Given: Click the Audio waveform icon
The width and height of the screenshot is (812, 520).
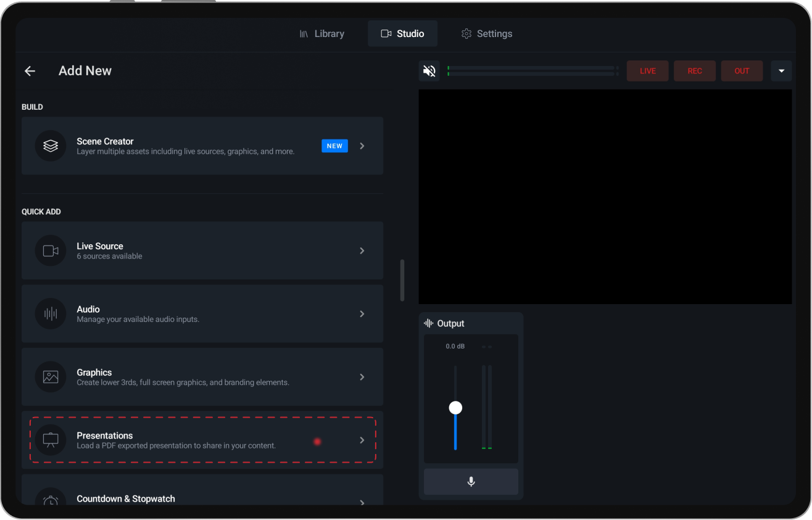Looking at the screenshot, I should (50, 313).
